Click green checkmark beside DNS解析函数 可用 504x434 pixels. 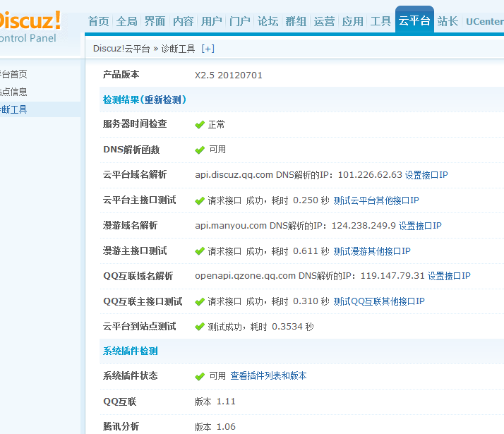[200, 150]
